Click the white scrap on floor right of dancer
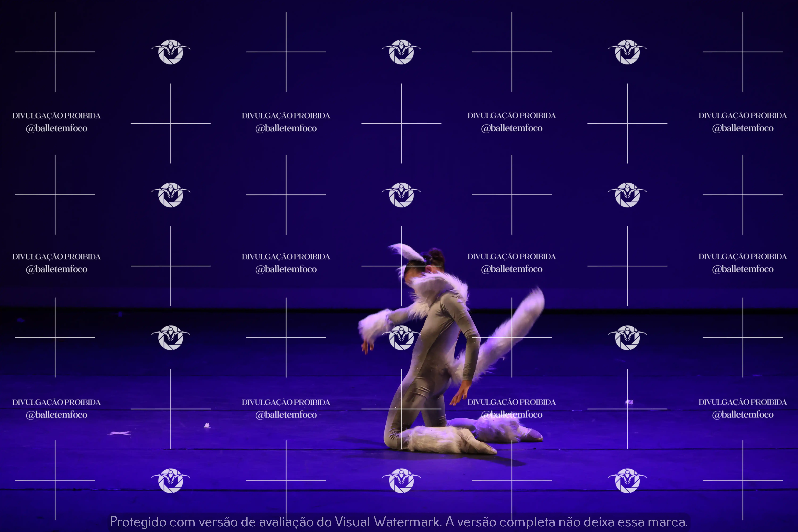798x532 pixels. 629,402
